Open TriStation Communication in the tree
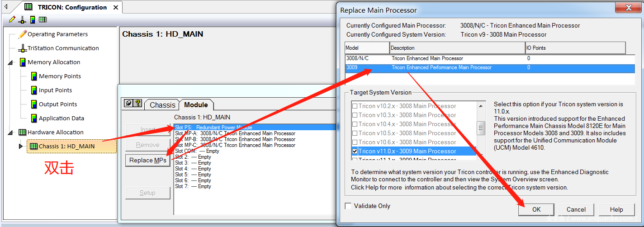Screen dimensions: 644x227 point(63,48)
